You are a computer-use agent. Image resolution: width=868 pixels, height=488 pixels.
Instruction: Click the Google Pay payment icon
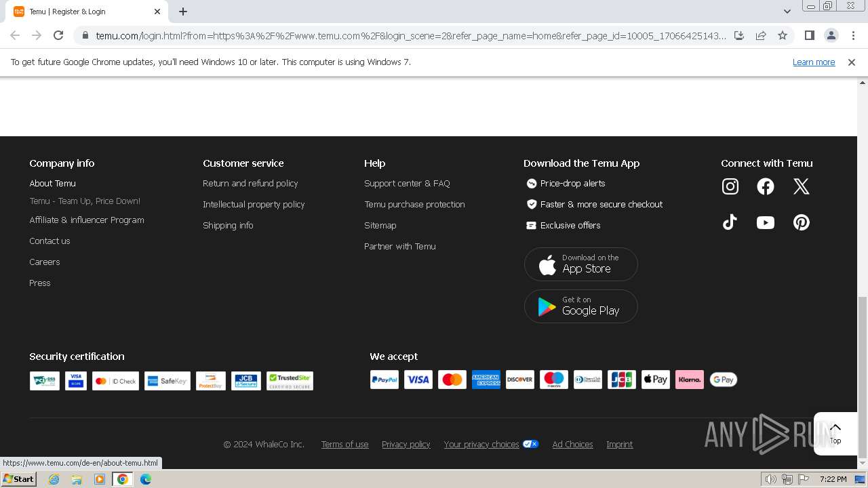click(x=724, y=380)
